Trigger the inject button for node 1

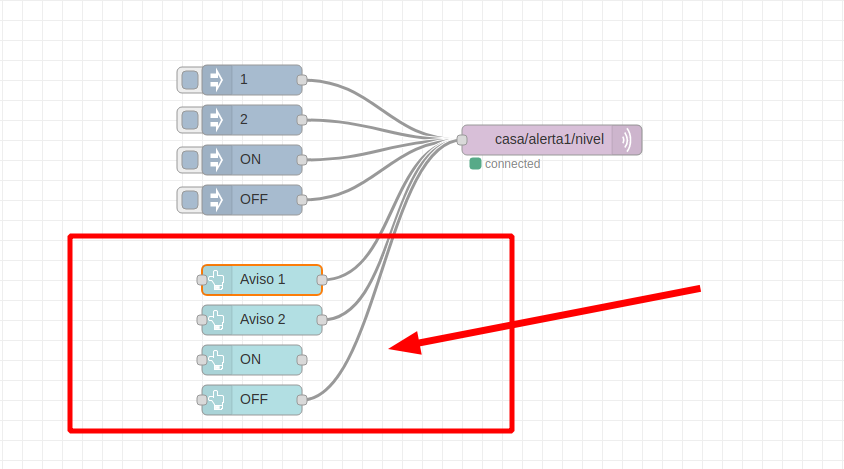pyautogui.click(x=189, y=80)
